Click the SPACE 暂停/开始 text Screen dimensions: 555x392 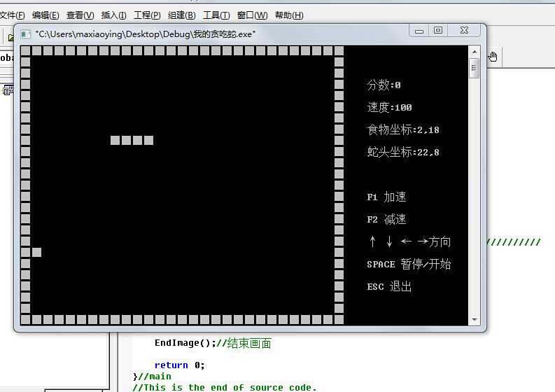coord(409,264)
